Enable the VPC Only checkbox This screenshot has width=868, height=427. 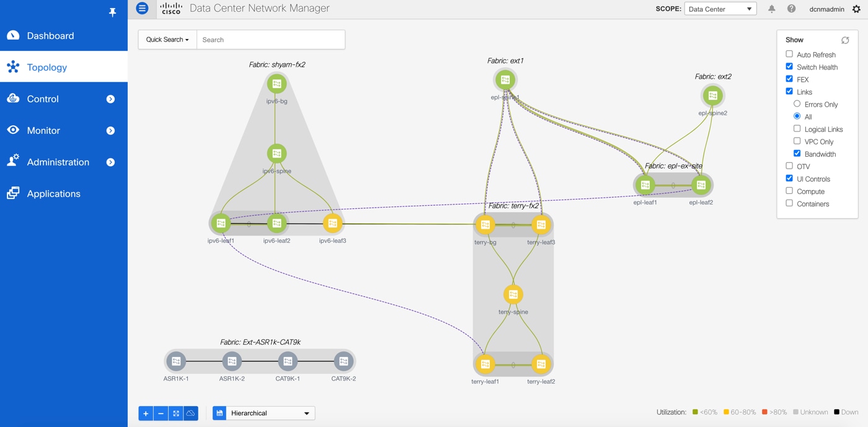[797, 141]
